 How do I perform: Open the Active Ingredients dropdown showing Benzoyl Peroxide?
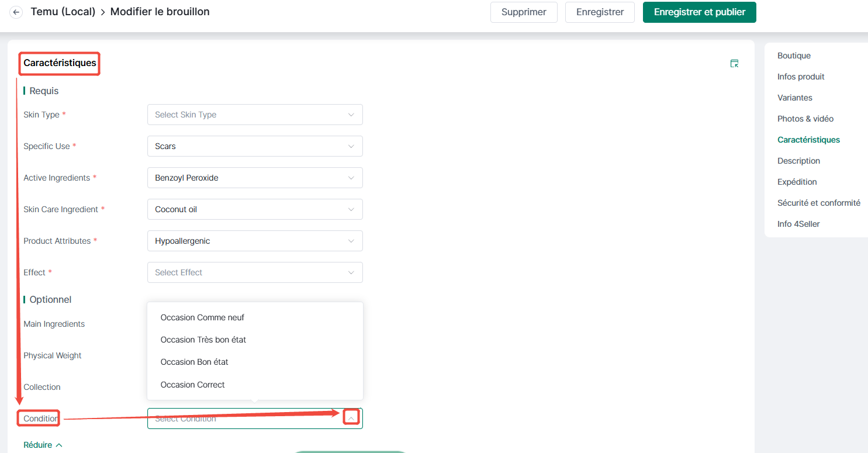(x=255, y=178)
